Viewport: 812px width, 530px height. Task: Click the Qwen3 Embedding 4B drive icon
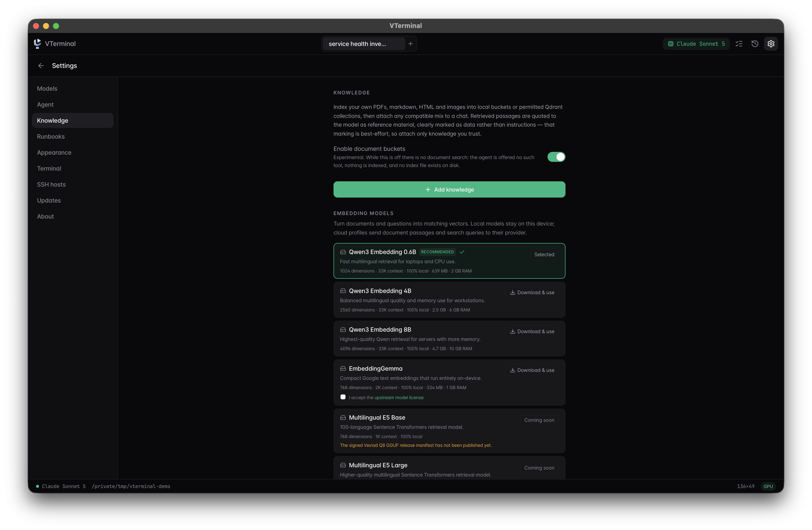point(343,291)
